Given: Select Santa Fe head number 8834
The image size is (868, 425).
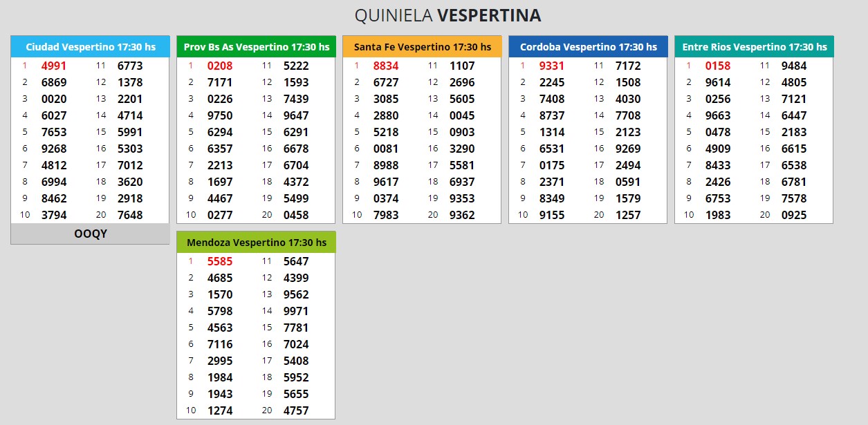Looking at the screenshot, I should tap(386, 66).
